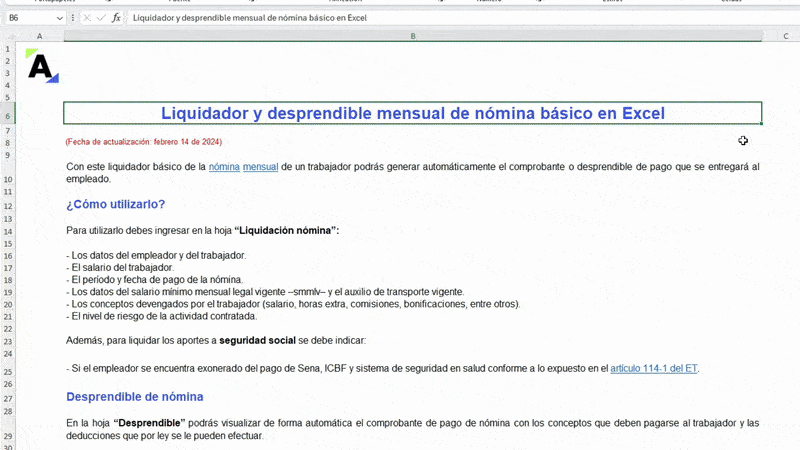The height and width of the screenshot is (450, 800).
Task: Open the 'mensual' hyperlink
Action: [x=260, y=167]
